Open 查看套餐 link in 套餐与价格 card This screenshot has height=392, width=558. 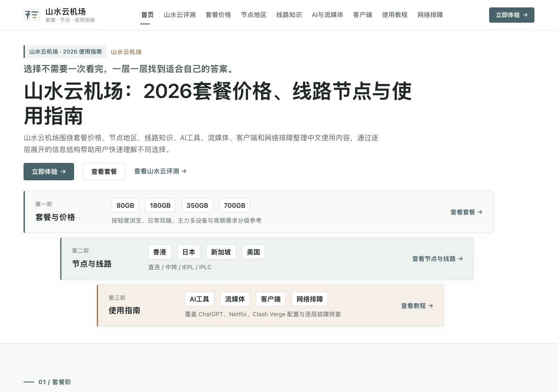(466, 212)
